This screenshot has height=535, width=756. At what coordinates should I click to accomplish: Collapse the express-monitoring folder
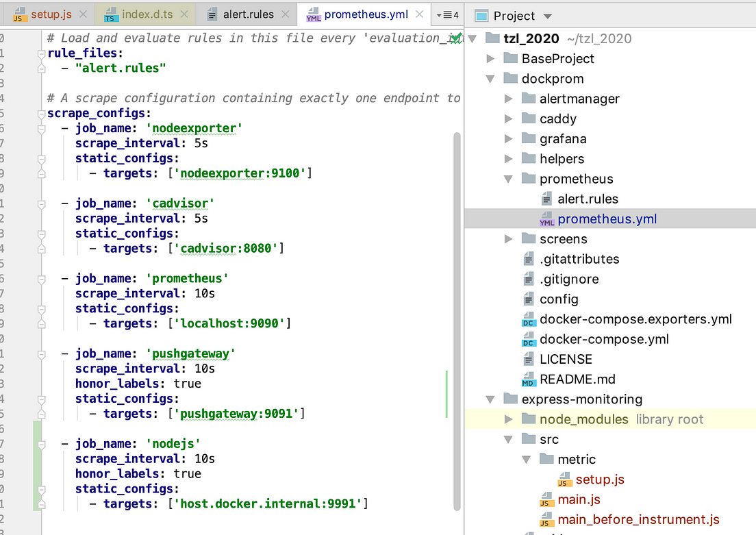click(490, 399)
